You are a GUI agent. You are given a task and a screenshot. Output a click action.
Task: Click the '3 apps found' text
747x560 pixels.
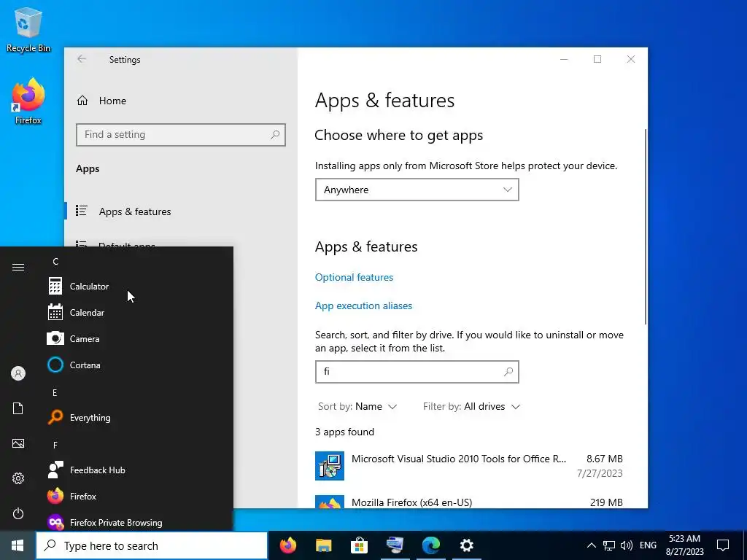click(x=344, y=432)
